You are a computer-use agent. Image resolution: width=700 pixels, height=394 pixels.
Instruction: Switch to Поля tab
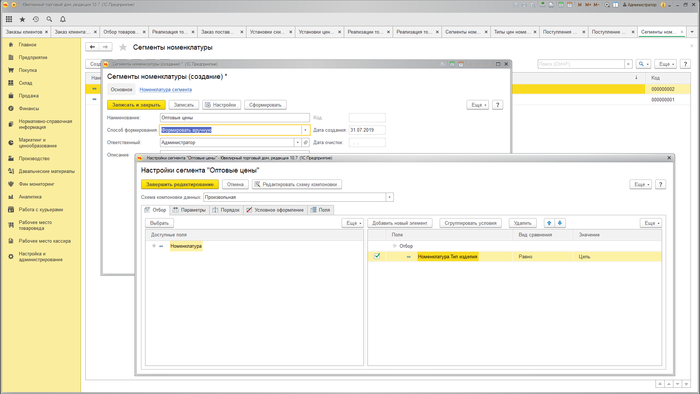(x=320, y=210)
